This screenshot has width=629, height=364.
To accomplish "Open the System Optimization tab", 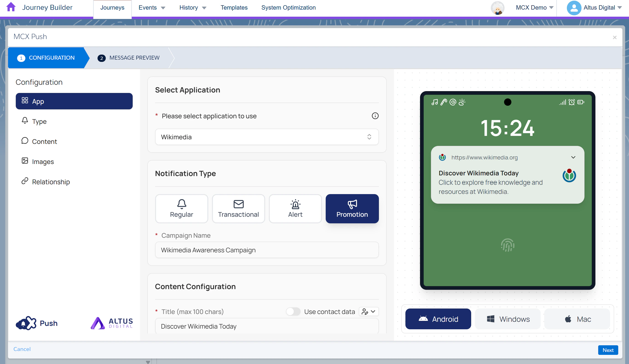I will (x=288, y=8).
